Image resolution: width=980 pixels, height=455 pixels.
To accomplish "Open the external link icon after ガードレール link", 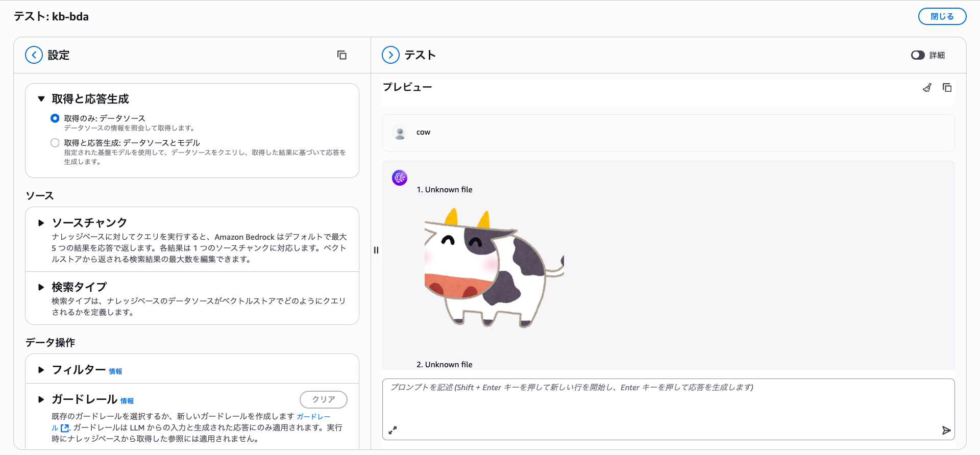I will point(65,428).
